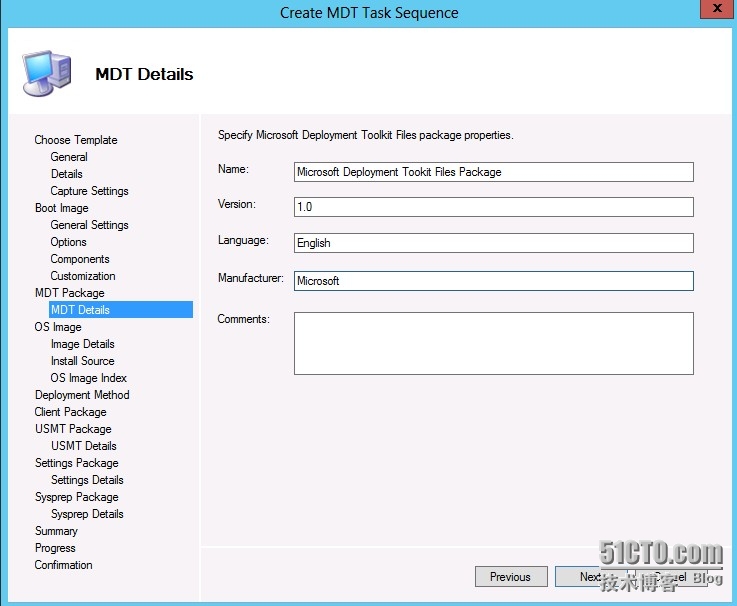Click the 'Version:' label
Image resolution: width=737 pixels, height=606 pixels.
point(237,204)
